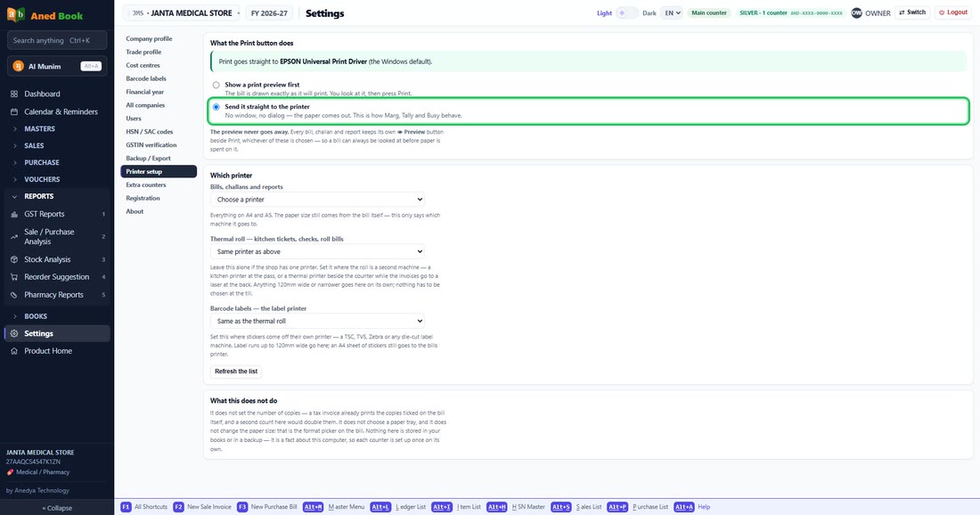This screenshot has height=515, width=980.
Task: Click the Main counter badge
Action: click(x=709, y=12)
